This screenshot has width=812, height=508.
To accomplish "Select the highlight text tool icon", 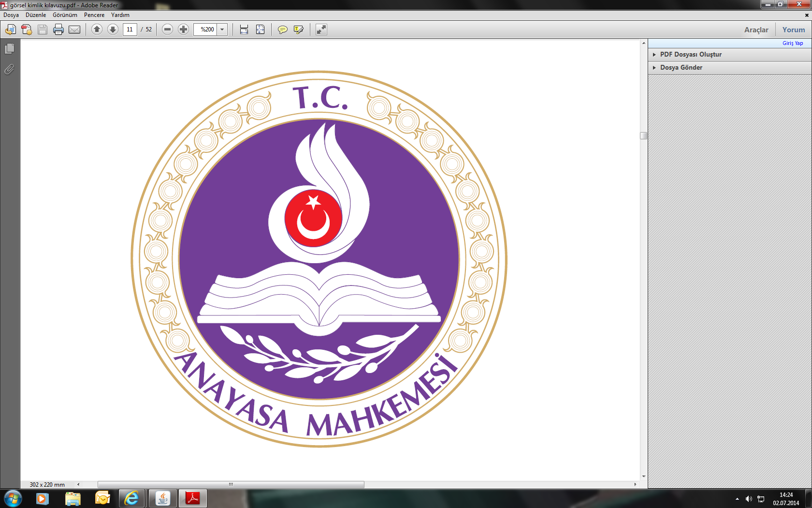I will [299, 30].
